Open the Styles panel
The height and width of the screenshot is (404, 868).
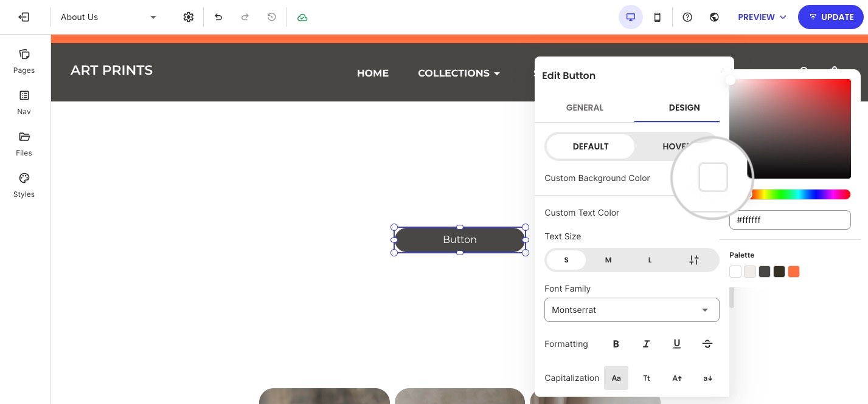click(x=24, y=185)
